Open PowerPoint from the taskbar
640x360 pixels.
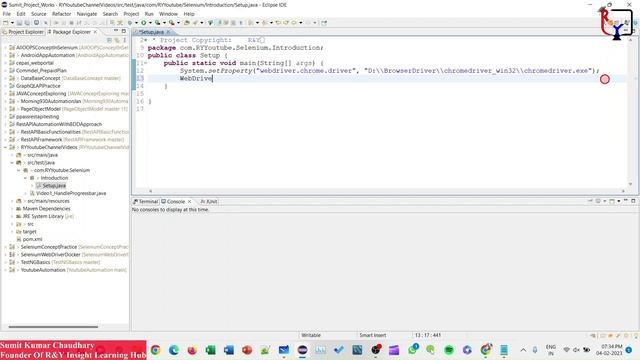pyautogui.click(x=247, y=350)
